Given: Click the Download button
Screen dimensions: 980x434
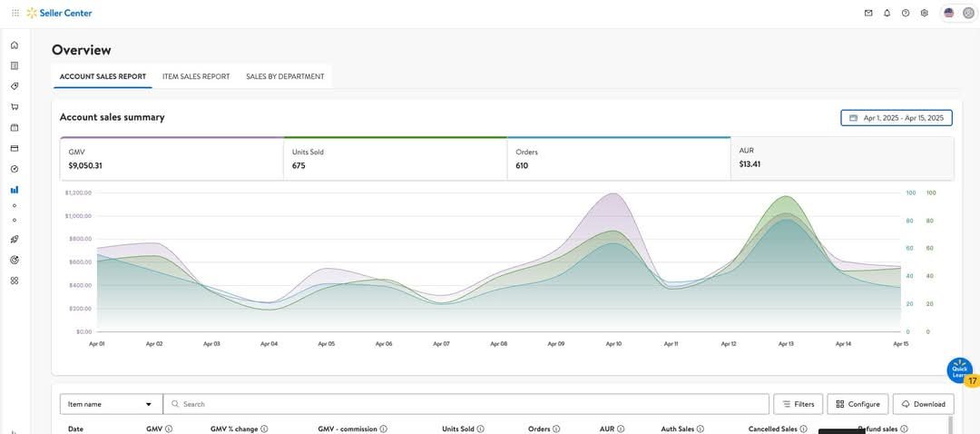Looking at the screenshot, I should point(923,404).
